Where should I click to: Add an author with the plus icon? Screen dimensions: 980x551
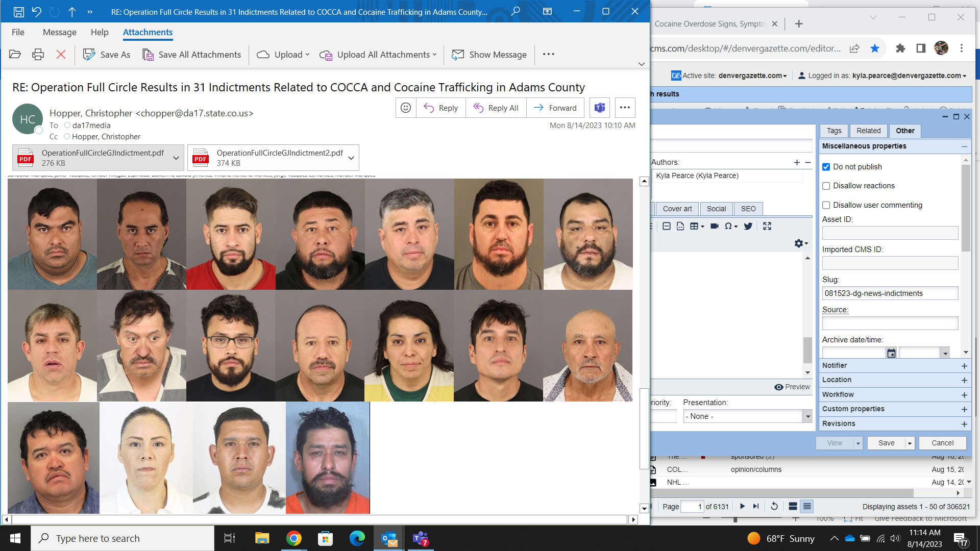(x=797, y=162)
